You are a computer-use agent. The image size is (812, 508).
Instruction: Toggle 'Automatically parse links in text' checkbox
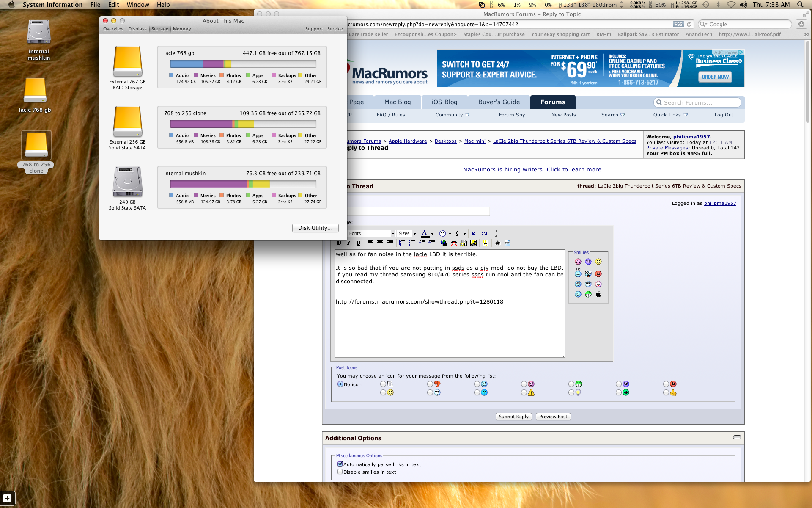pyautogui.click(x=340, y=464)
